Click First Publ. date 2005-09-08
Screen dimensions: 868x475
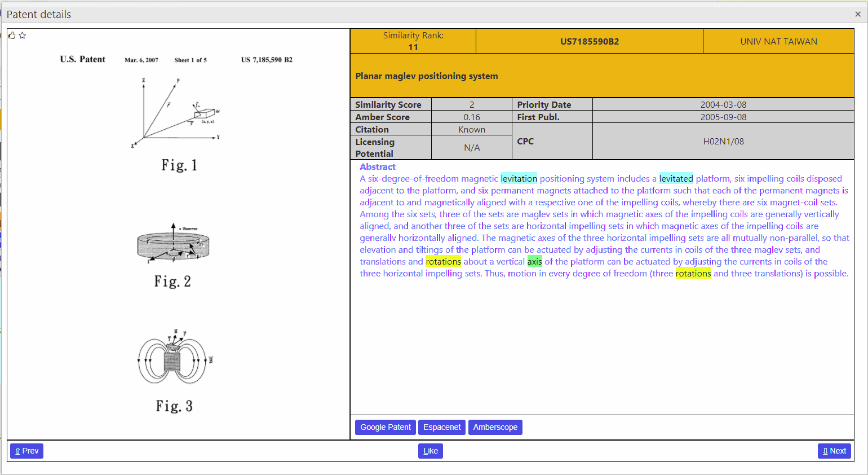coord(723,117)
